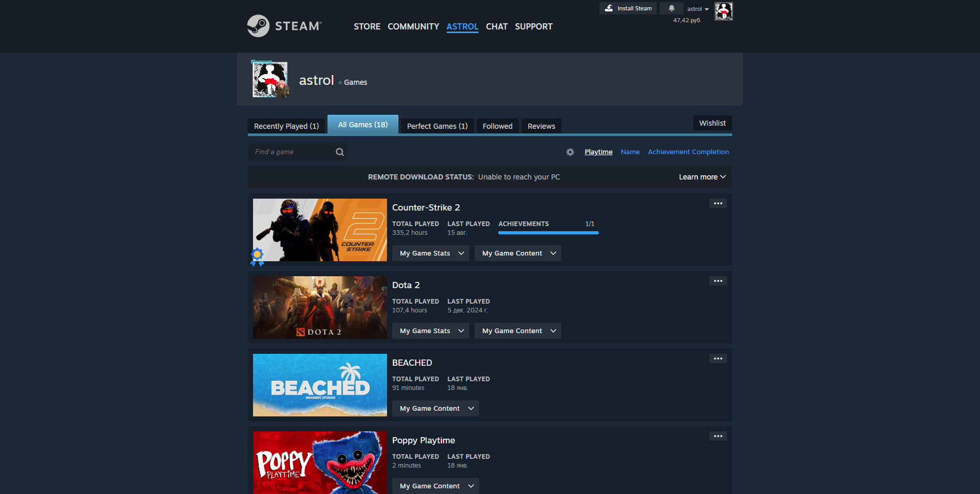980x494 pixels.
Task: Open the three-dot menu for Dota 2
Action: point(718,281)
